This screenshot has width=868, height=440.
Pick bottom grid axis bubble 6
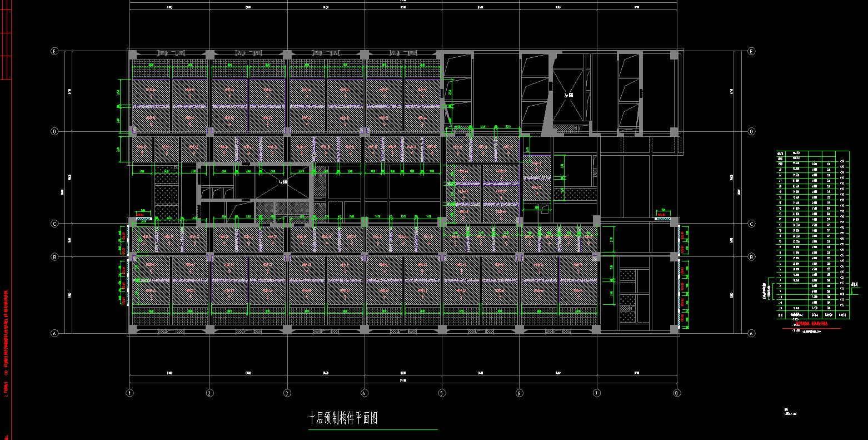(520, 393)
